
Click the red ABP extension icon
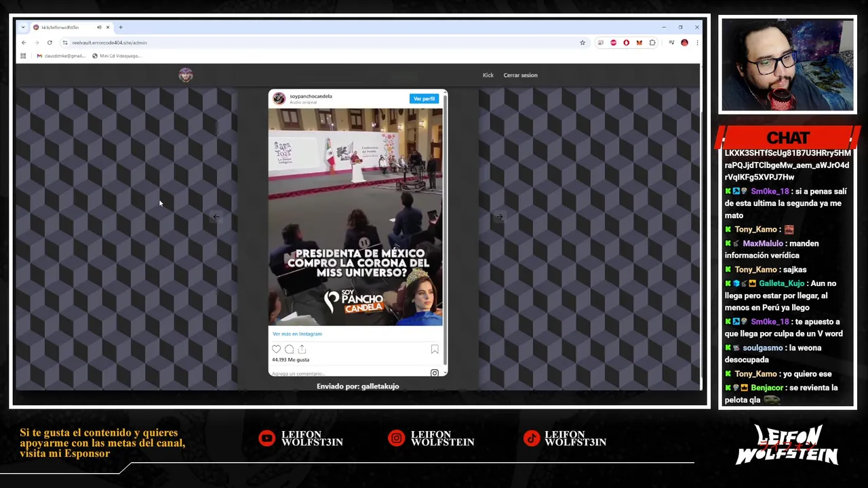pyautogui.click(x=613, y=43)
